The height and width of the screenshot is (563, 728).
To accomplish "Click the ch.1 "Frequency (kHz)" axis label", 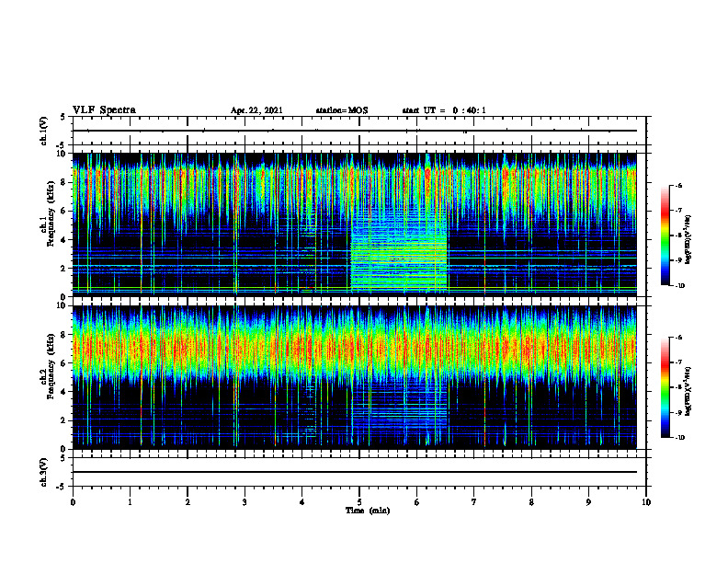I will tap(50, 214).
